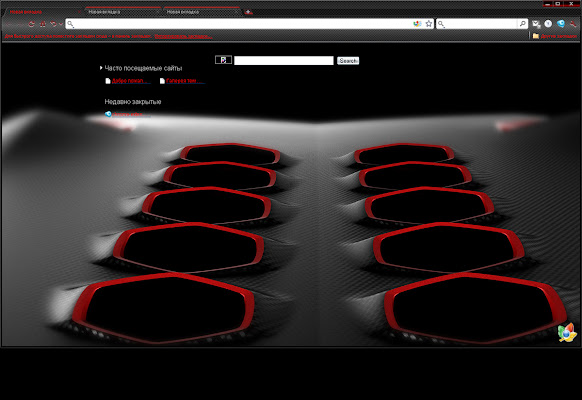This screenshot has height=400, width=582.
Task: Reopen the recently closed chrome-exten... link
Action: (128, 114)
